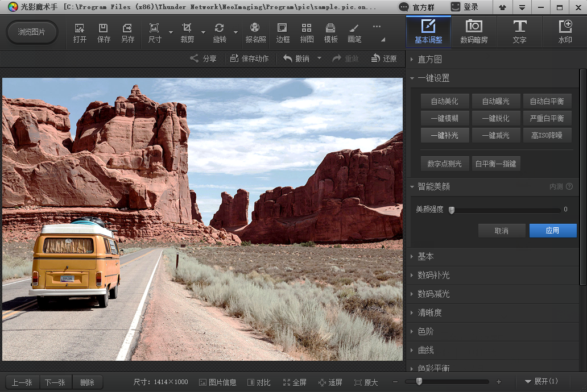Click the 自动美化 auto-enhance button
Screen dimensions: 587x392
(444, 101)
